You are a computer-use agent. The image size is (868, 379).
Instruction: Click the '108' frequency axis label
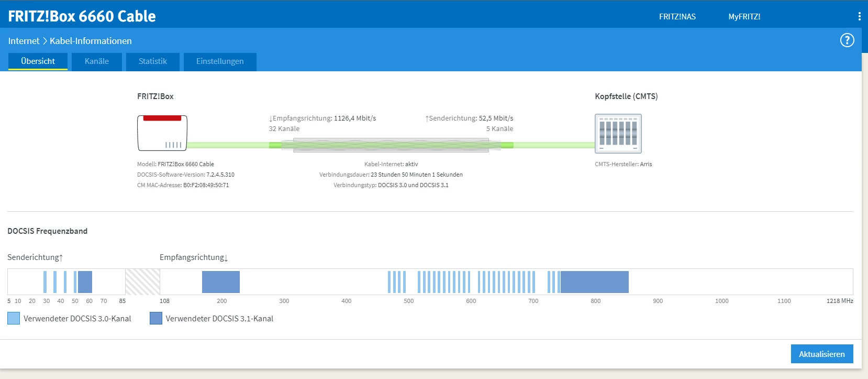click(x=164, y=301)
